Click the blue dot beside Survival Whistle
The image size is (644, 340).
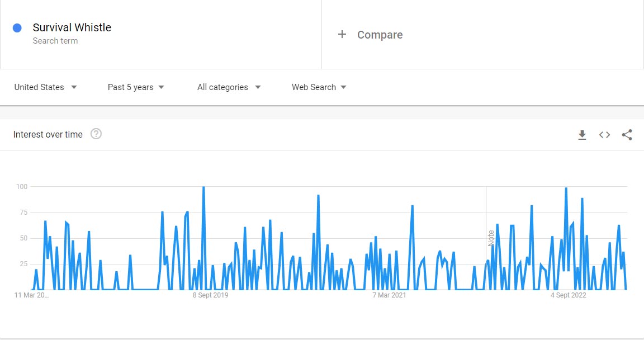point(17,28)
